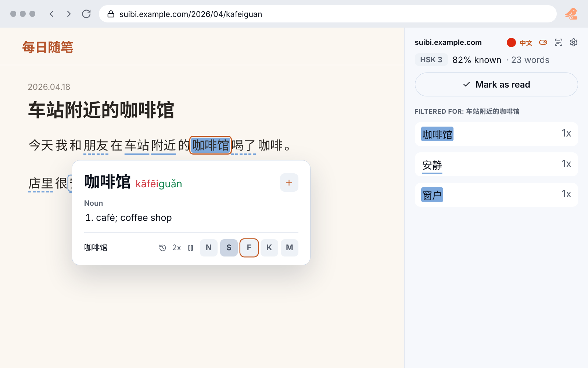Click the 82% known statistic
The height and width of the screenshot is (368, 588).
click(x=477, y=60)
